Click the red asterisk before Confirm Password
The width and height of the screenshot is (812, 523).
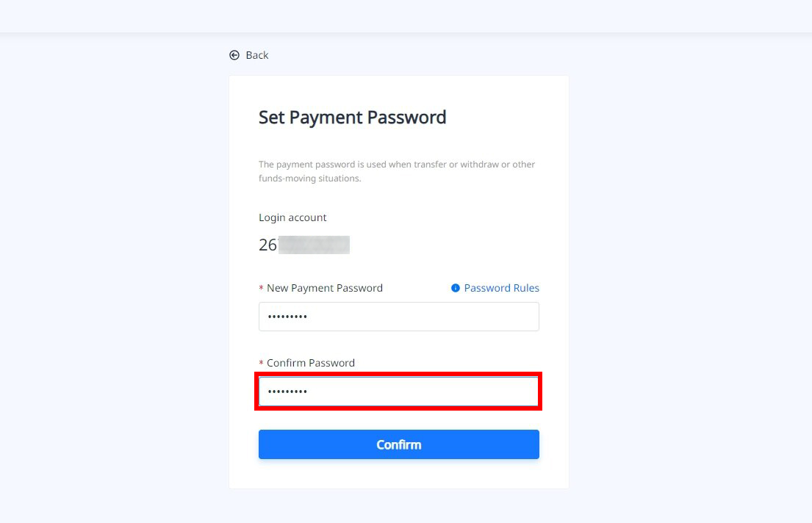click(x=261, y=364)
